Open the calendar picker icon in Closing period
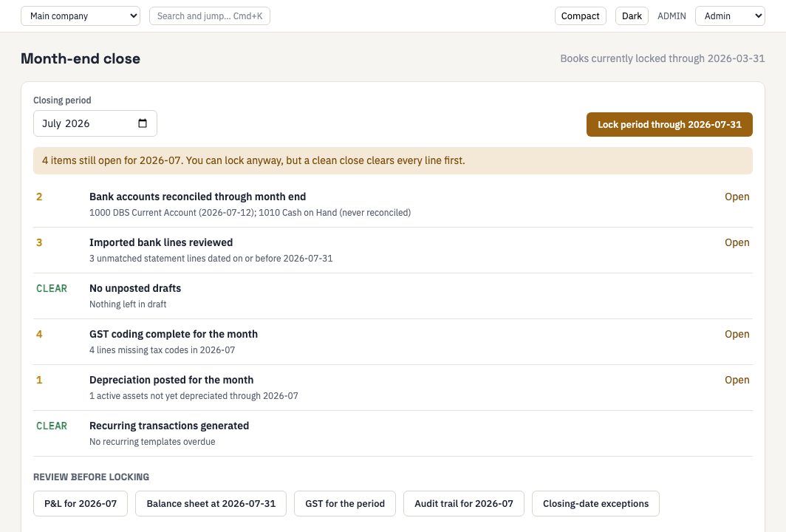This screenshot has width=786, height=532. [x=143, y=123]
